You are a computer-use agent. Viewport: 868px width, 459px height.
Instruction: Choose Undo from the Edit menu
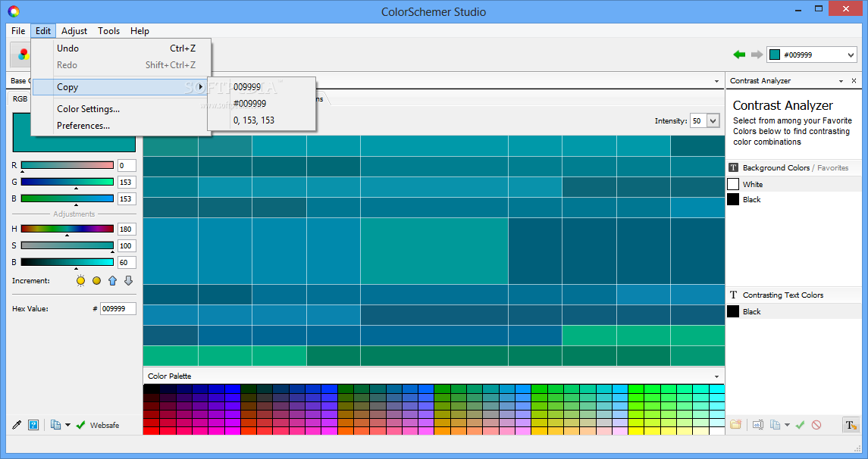(x=122, y=48)
